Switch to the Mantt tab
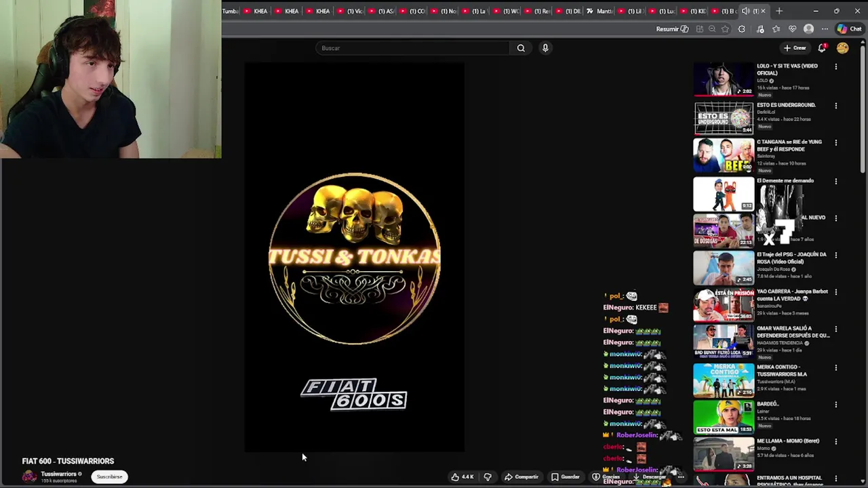The height and width of the screenshot is (488, 868). (x=599, y=11)
